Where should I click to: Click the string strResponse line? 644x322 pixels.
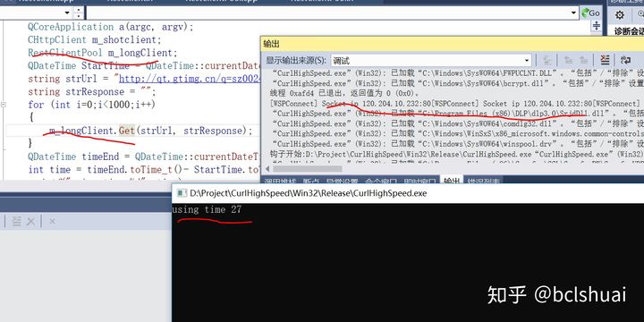91,91
